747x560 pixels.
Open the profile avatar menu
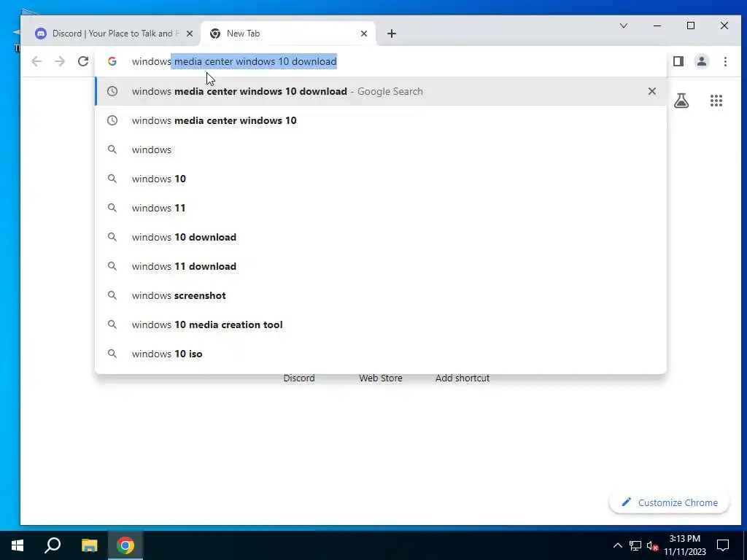click(701, 61)
